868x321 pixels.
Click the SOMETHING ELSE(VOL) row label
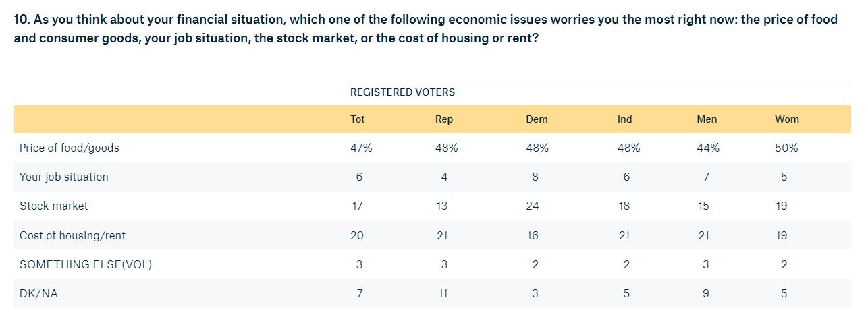pyautogui.click(x=86, y=264)
